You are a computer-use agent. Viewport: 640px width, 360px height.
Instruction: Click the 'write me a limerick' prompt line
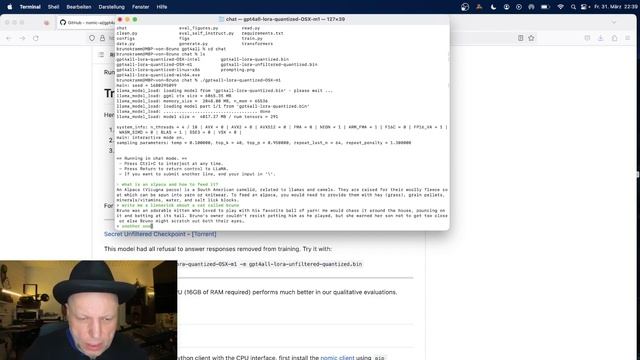pos(178,205)
